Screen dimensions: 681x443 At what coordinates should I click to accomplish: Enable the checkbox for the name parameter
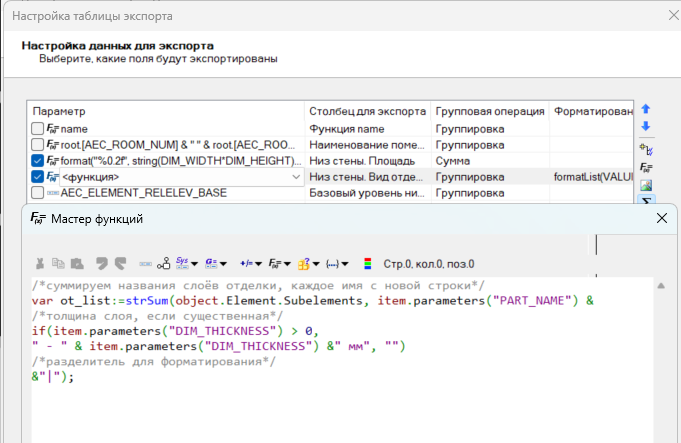38,129
